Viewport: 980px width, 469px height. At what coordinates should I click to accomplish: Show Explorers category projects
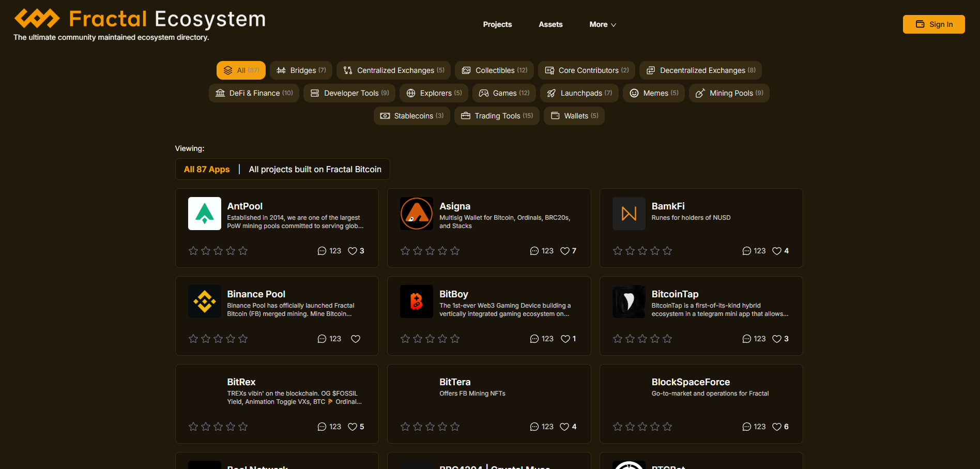click(434, 93)
